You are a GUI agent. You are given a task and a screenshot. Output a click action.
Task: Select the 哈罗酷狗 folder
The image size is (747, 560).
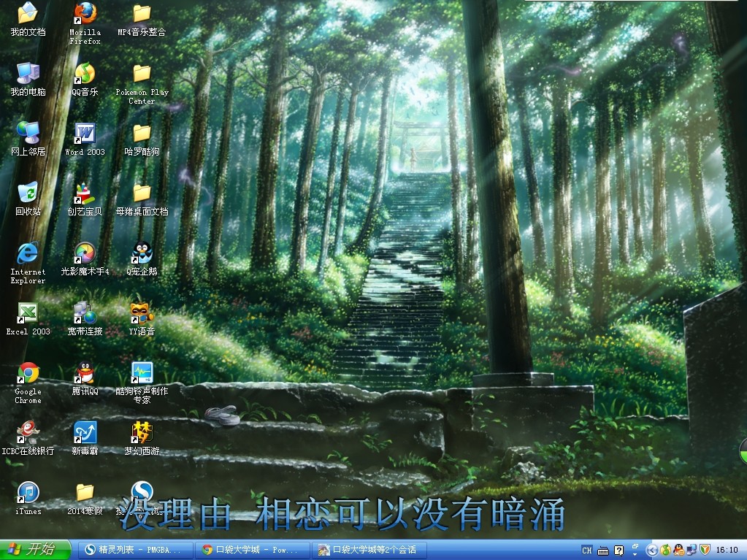(x=142, y=139)
